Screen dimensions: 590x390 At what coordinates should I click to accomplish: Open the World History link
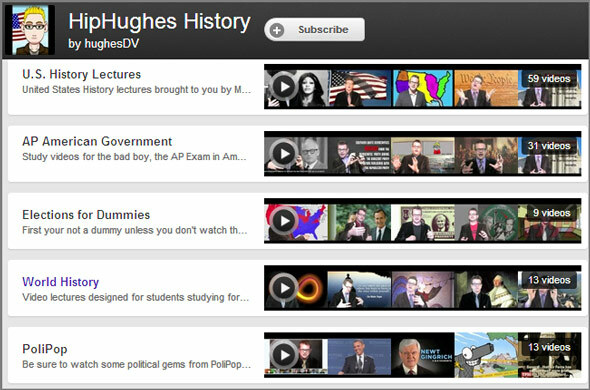61,282
